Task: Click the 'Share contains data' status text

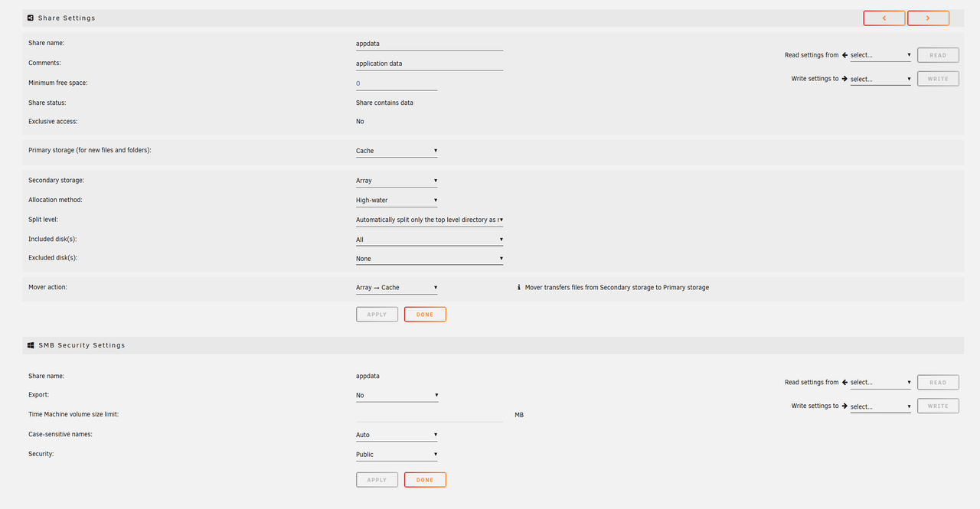Action: (x=384, y=103)
